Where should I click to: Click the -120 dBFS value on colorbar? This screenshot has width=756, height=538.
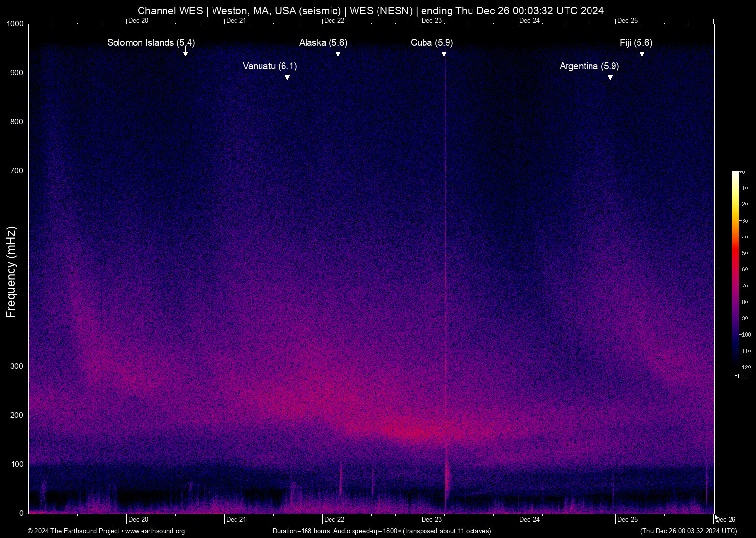(x=745, y=367)
